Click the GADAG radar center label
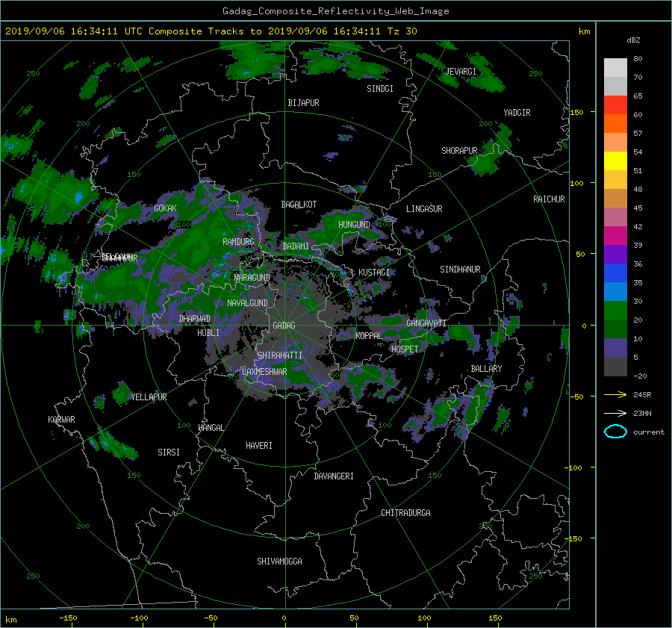 click(284, 326)
